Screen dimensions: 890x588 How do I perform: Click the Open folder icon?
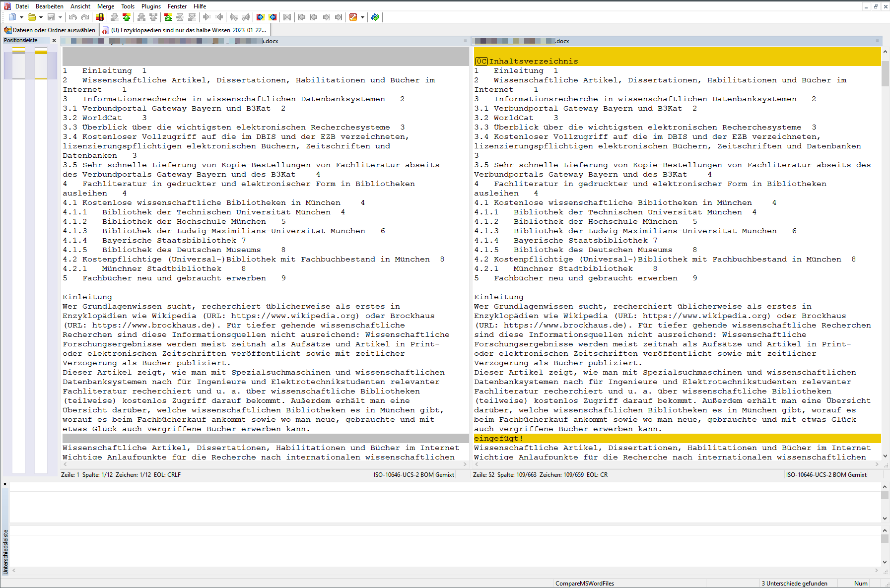(32, 17)
